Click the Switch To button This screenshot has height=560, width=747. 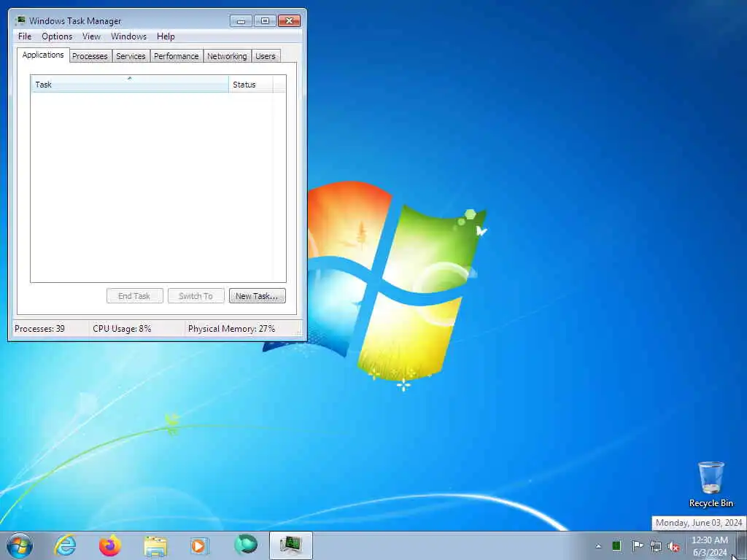[x=196, y=296]
